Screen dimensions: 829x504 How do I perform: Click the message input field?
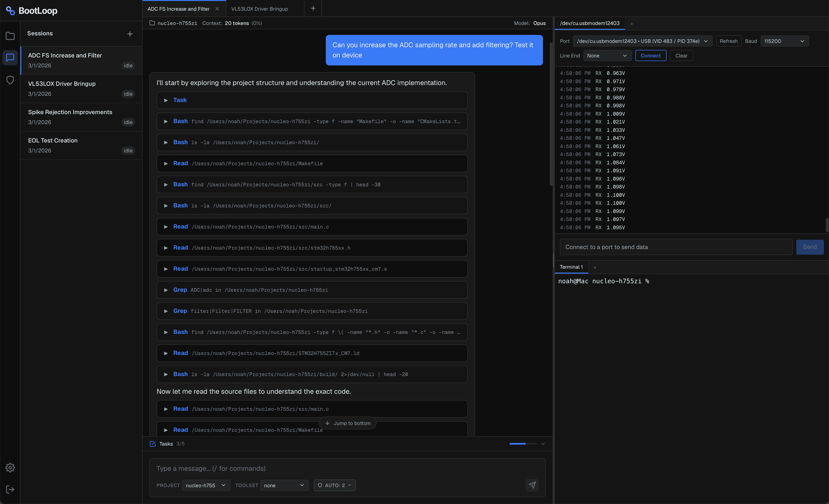(x=347, y=468)
